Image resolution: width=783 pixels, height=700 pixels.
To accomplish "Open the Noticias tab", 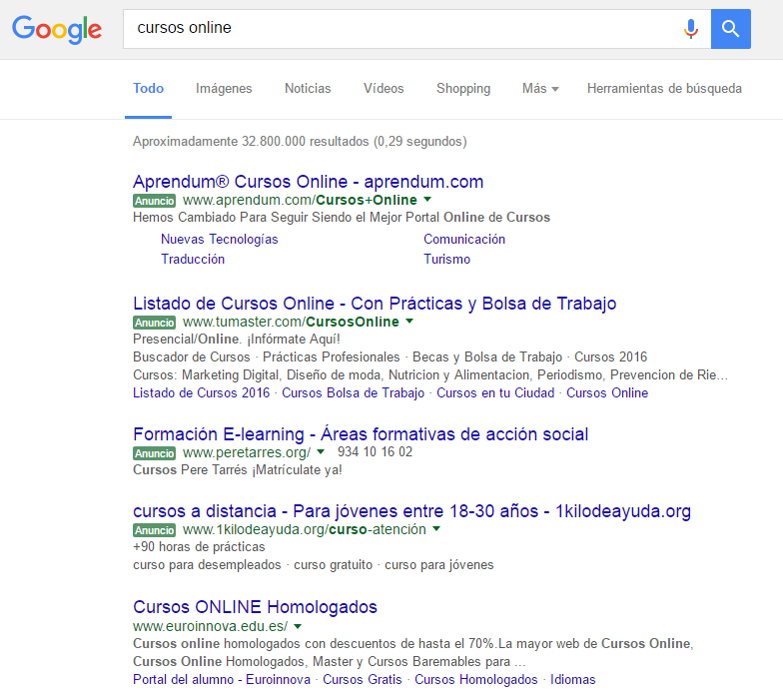I will (x=308, y=88).
